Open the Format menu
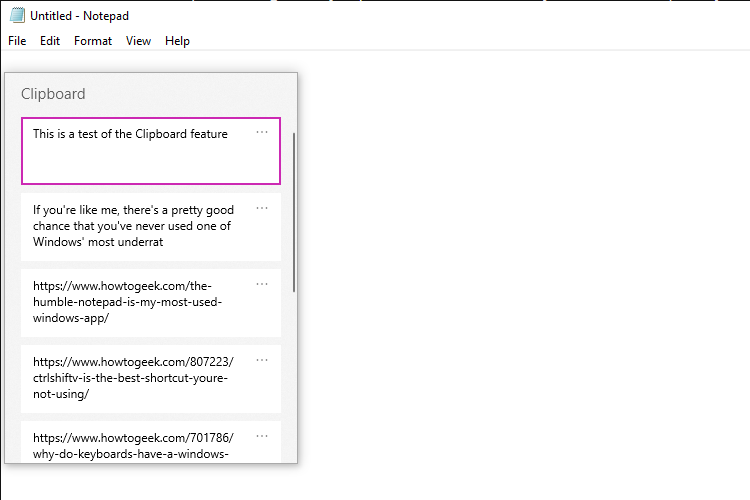Screen dimensions: 750x500 (93, 41)
